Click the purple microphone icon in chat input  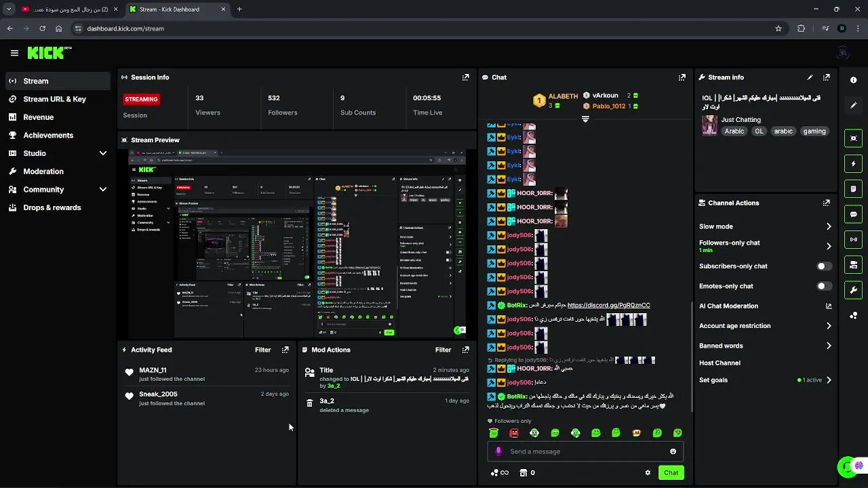498,451
